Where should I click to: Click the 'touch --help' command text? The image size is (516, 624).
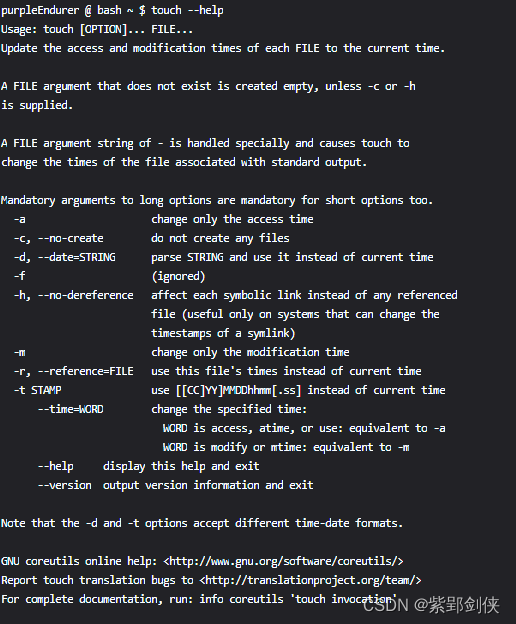point(187,10)
